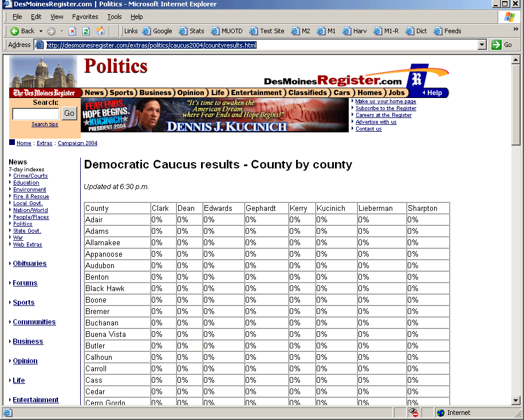Click inside the site search text field
Viewport: 524px width, 420px height.
click(x=36, y=113)
